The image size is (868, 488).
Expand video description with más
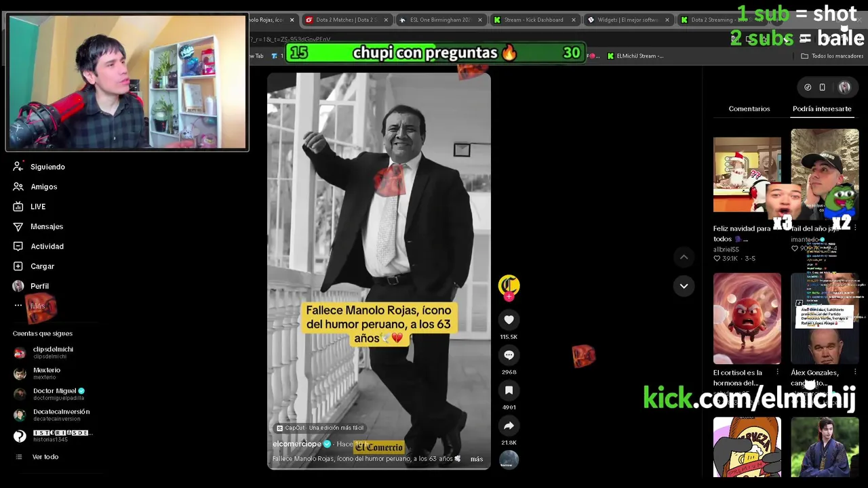tap(477, 459)
